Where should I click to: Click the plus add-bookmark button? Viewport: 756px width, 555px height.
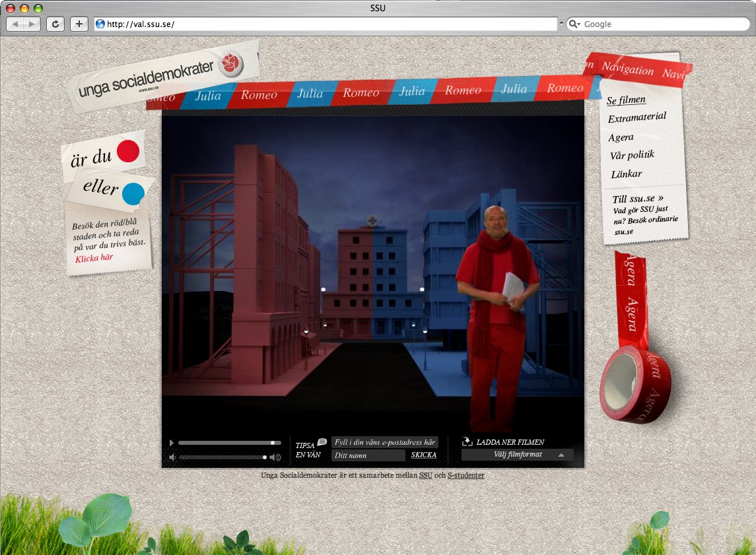(x=79, y=24)
